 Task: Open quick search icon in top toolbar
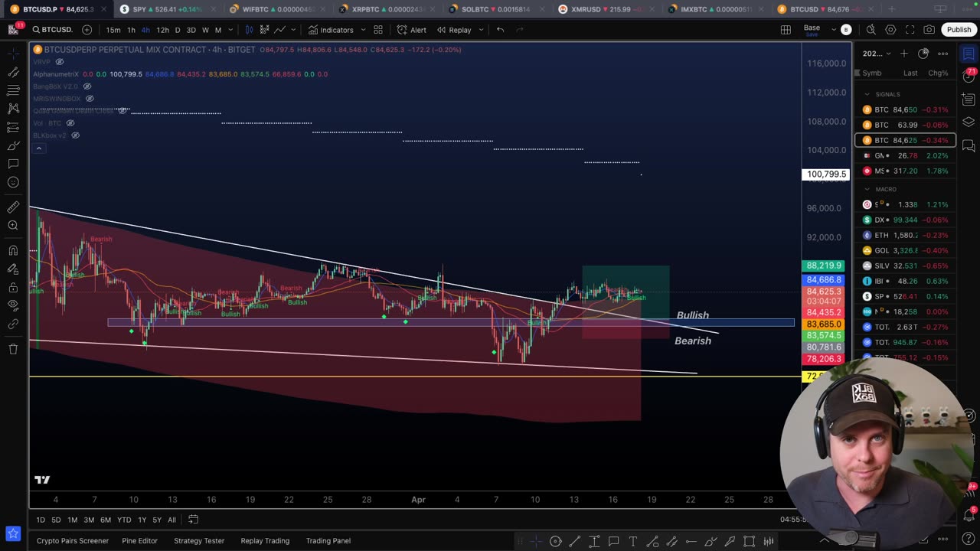[x=871, y=30]
